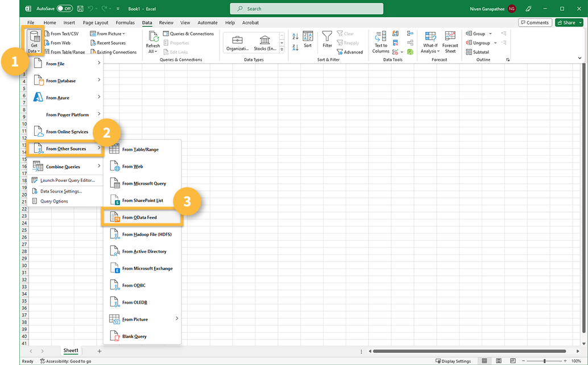Collapse the ribbon with the chevron
The height and width of the screenshot is (365, 588).
(579, 58)
